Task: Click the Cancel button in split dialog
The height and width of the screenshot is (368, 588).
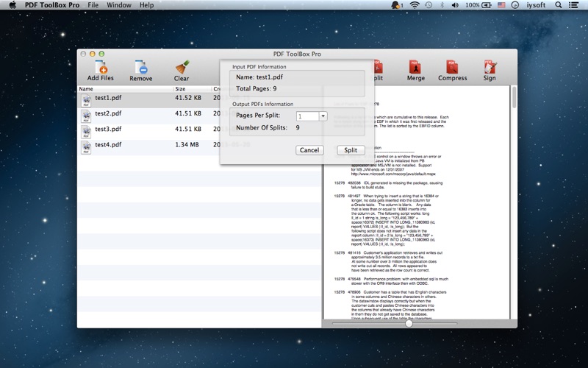Action: pos(309,150)
